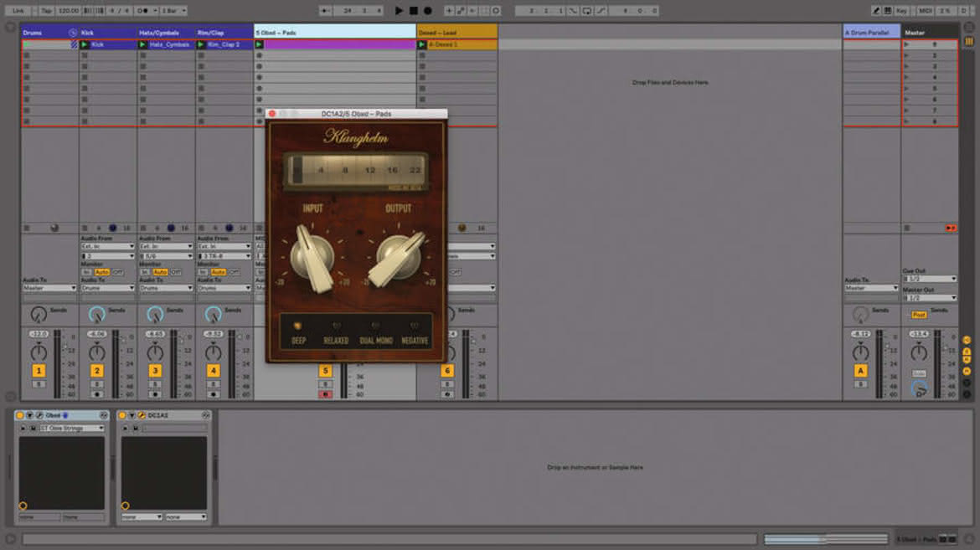Arm the Kick track for recording
980x550 pixels.
[97, 394]
